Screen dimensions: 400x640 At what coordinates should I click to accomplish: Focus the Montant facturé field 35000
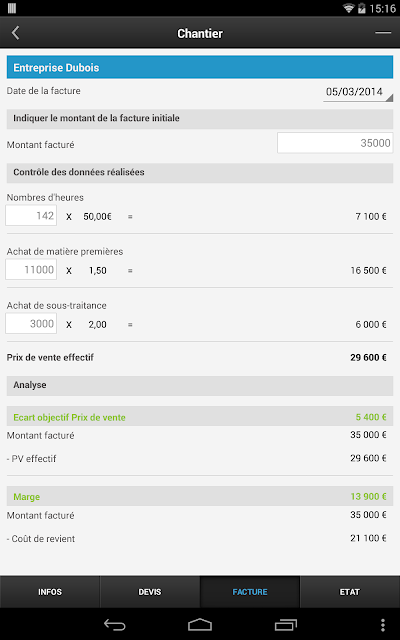[x=335, y=143]
